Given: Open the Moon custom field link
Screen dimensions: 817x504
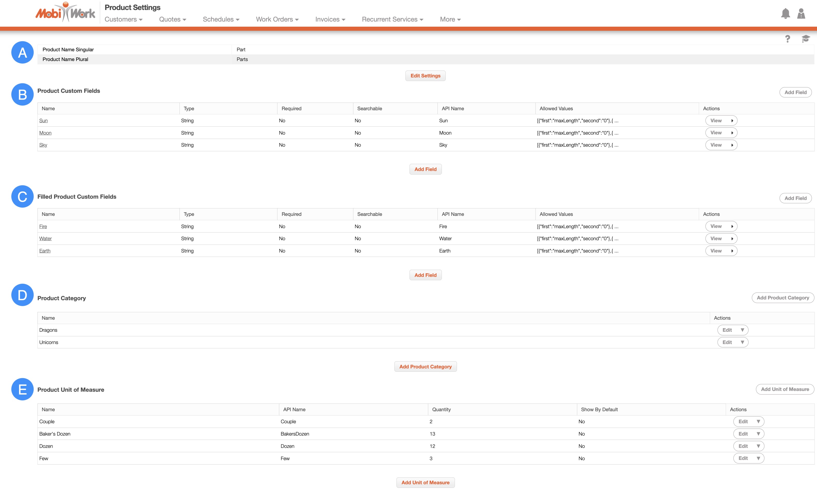Looking at the screenshot, I should [x=45, y=133].
